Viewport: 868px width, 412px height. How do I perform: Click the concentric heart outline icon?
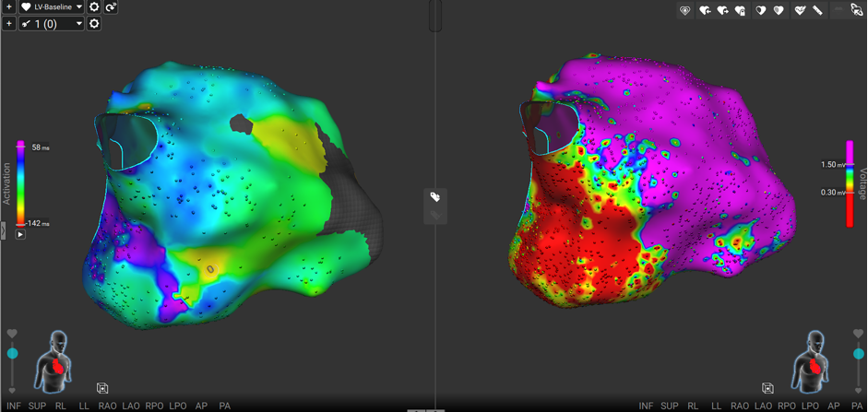point(684,10)
